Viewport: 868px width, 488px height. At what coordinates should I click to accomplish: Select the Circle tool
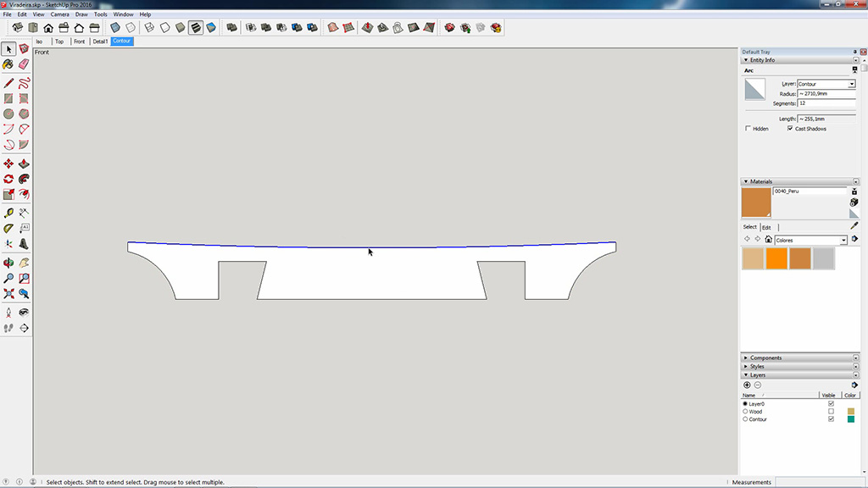tap(8, 114)
